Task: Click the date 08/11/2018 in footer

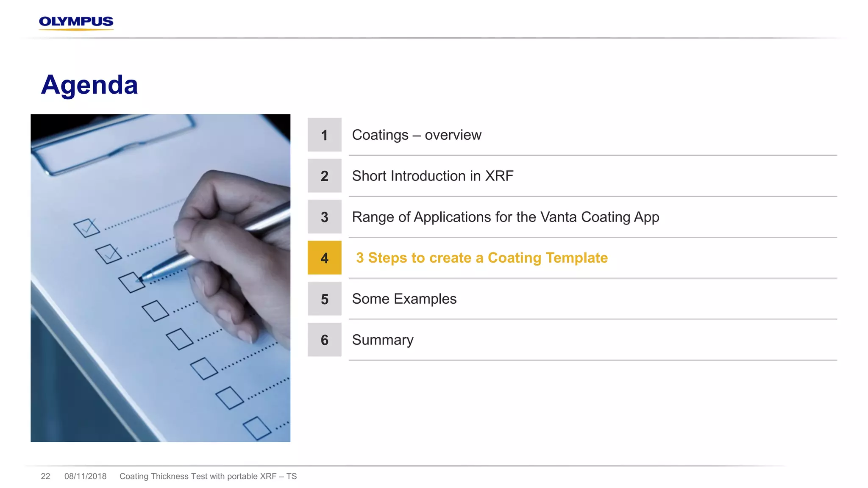Action: pyautogui.click(x=85, y=476)
